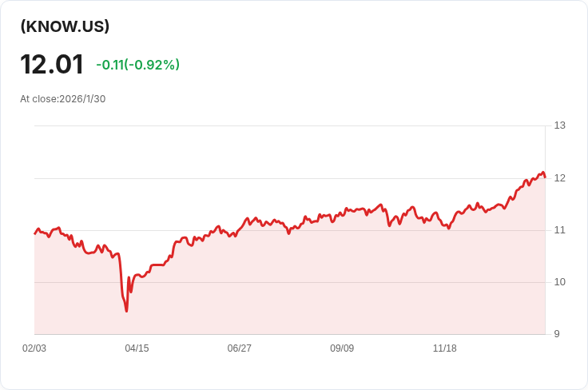Click the 12 price axis label
The width and height of the screenshot is (588, 390).
[x=559, y=178]
